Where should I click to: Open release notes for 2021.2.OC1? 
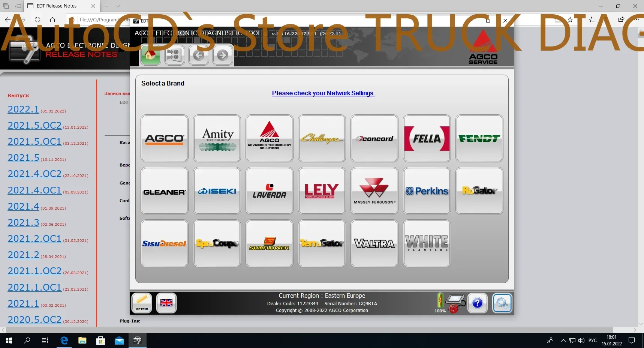(34, 238)
